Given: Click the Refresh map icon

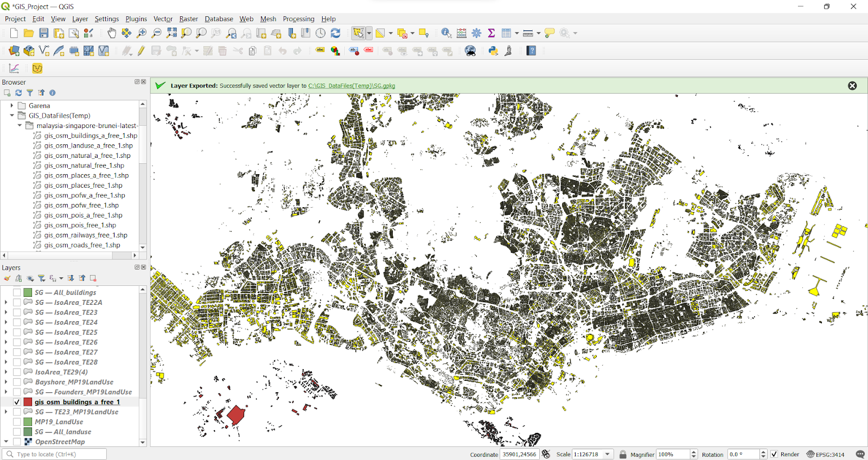Looking at the screenshot, I should tap(336, 34).
